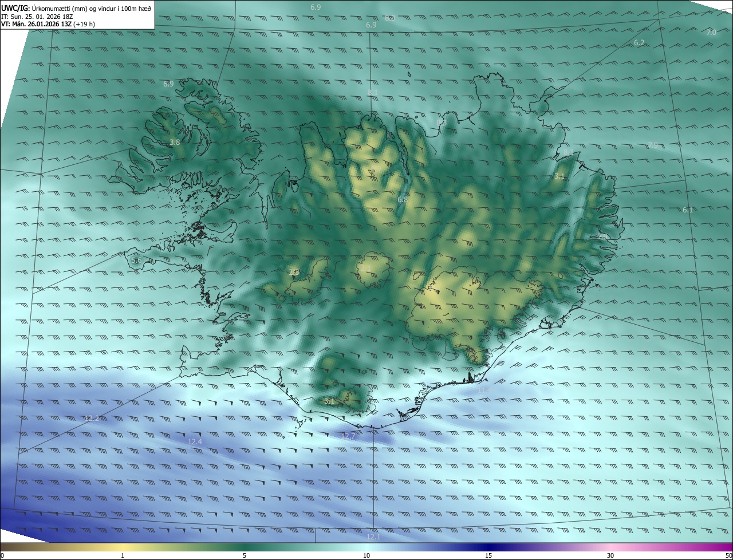Select the 3.1 value near the southern glacier

(329, 401)
